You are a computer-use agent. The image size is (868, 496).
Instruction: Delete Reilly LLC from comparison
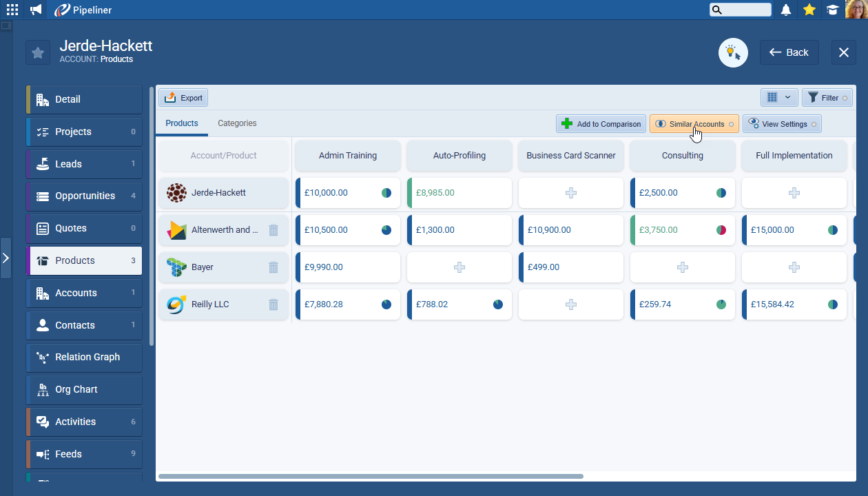coord(273,304)
